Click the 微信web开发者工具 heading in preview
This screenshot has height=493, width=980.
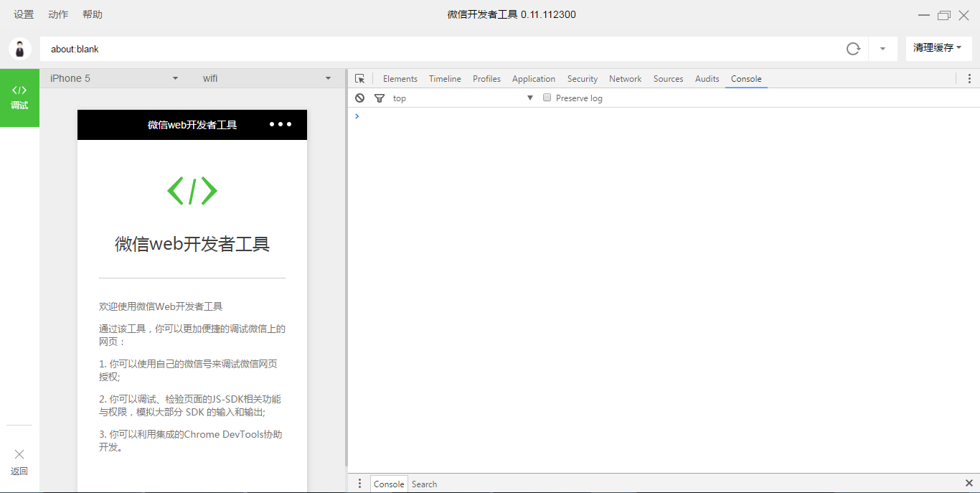pos(192,244)
